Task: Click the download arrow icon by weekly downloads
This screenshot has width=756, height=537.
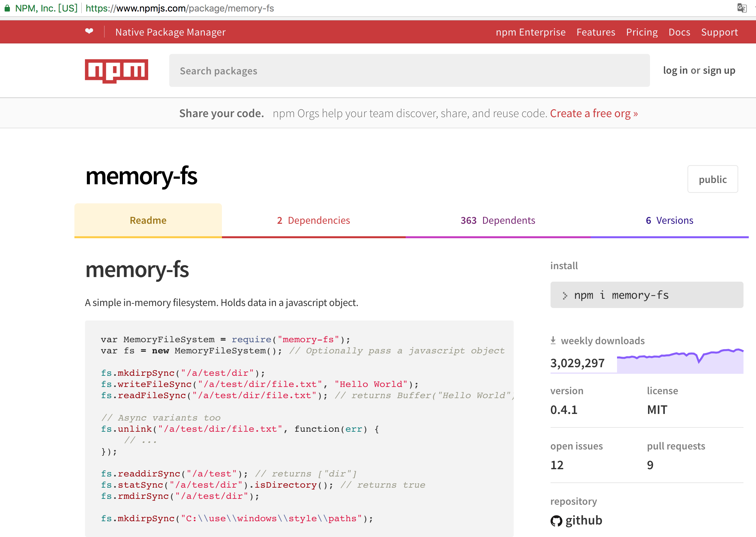Action: tap(553, 341)
